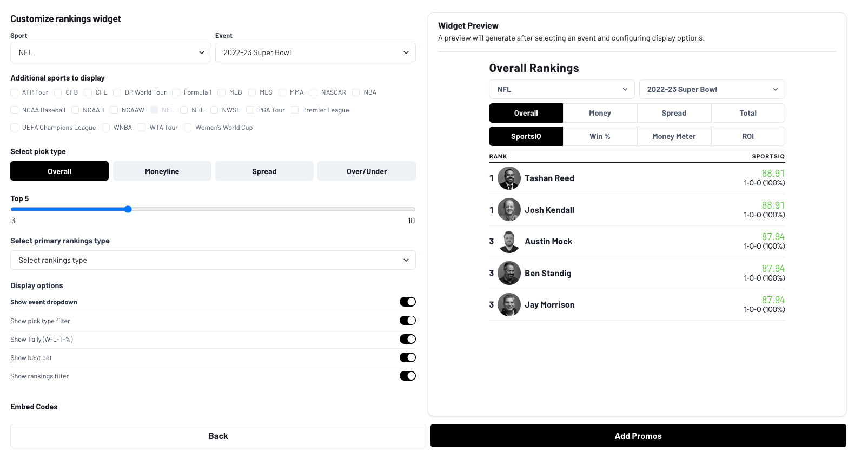Enable the NASCAR checkbox
The width and height of the screenshot is (868, 452).
coord(314,92)
